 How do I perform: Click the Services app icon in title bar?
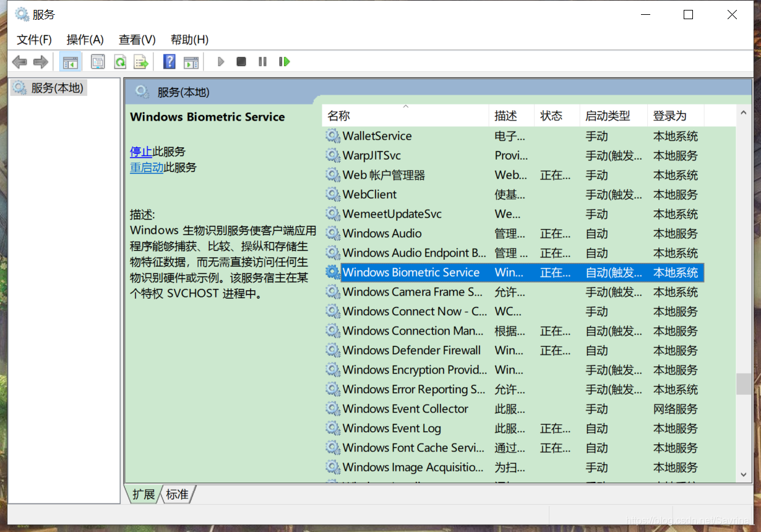(22, 14)
